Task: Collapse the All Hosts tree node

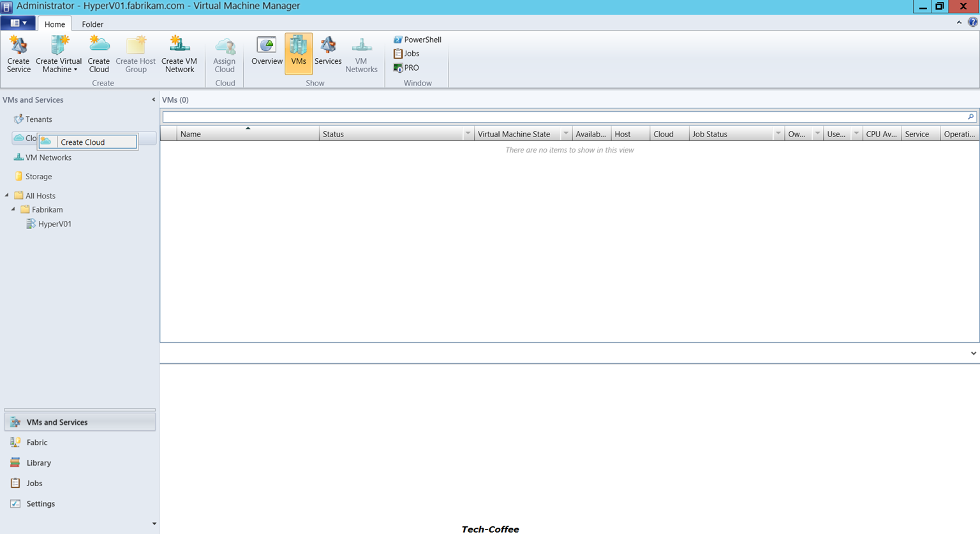Action: [7, 195]
